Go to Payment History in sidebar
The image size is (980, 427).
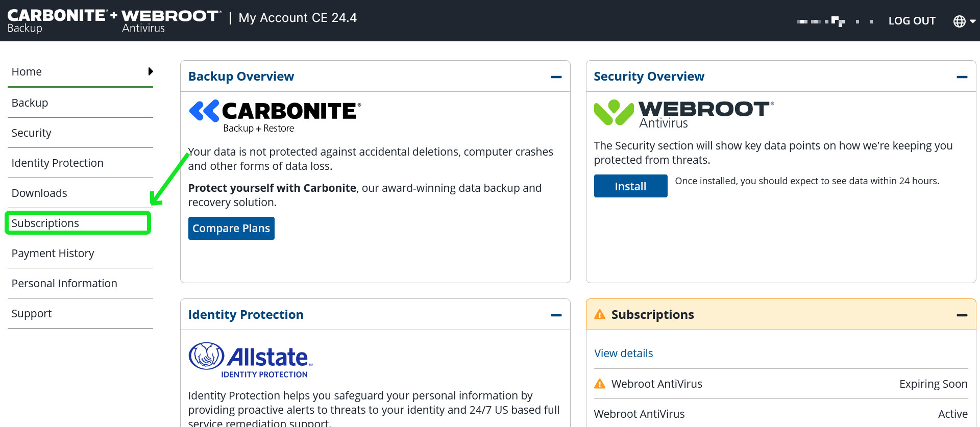[53, 254]
